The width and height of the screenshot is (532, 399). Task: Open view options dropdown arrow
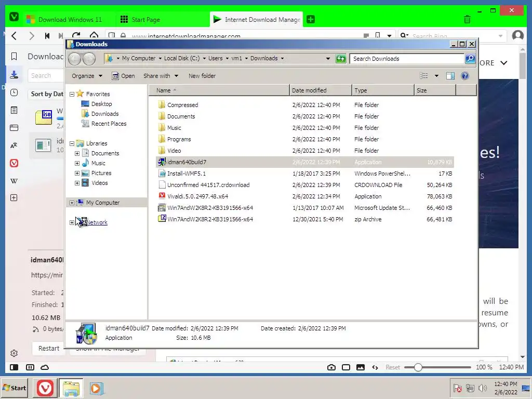436,76
